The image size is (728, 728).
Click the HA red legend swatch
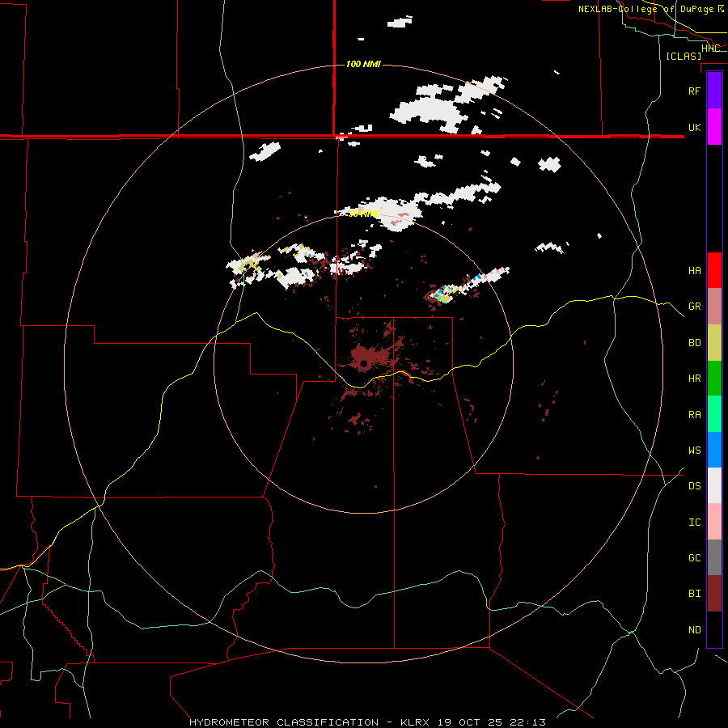click(x=714, y=270)
